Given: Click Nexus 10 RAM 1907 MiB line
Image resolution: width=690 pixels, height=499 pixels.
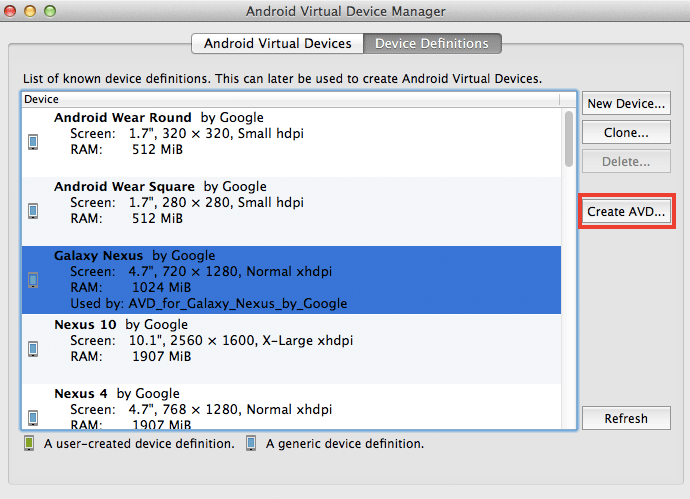Looking at the screenshot, I should pyautogui.click(x=131, y=356).
